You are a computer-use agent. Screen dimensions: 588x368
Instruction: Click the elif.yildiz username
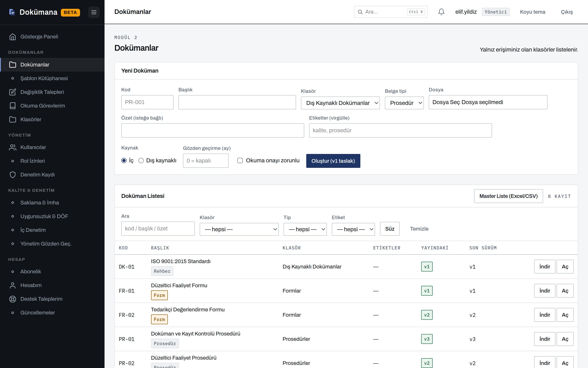pyautogui.click(x=466, y=12)
